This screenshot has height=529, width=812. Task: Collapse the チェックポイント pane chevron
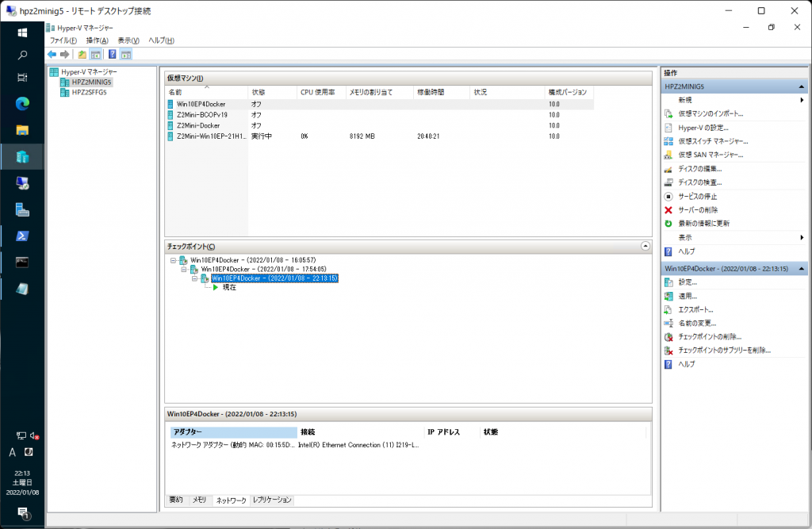tap(645, 246)
